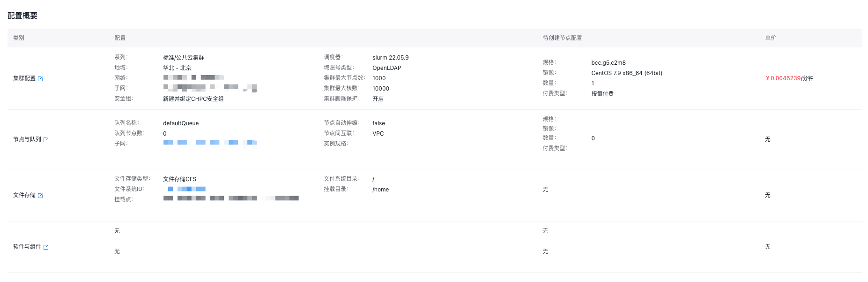
Task: Click the 待创建节点配置 column header
Action: 562,38
